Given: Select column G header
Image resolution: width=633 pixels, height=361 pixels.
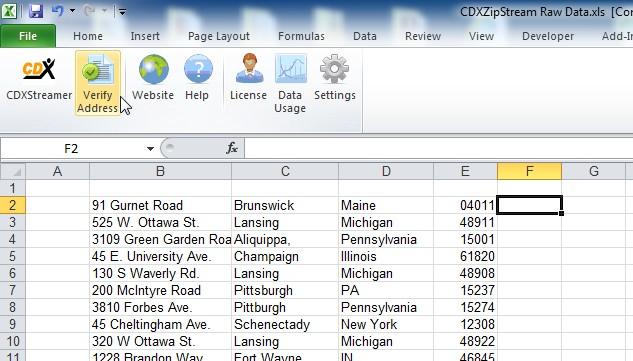Looking at the screenshot, I should pos(593,171).
